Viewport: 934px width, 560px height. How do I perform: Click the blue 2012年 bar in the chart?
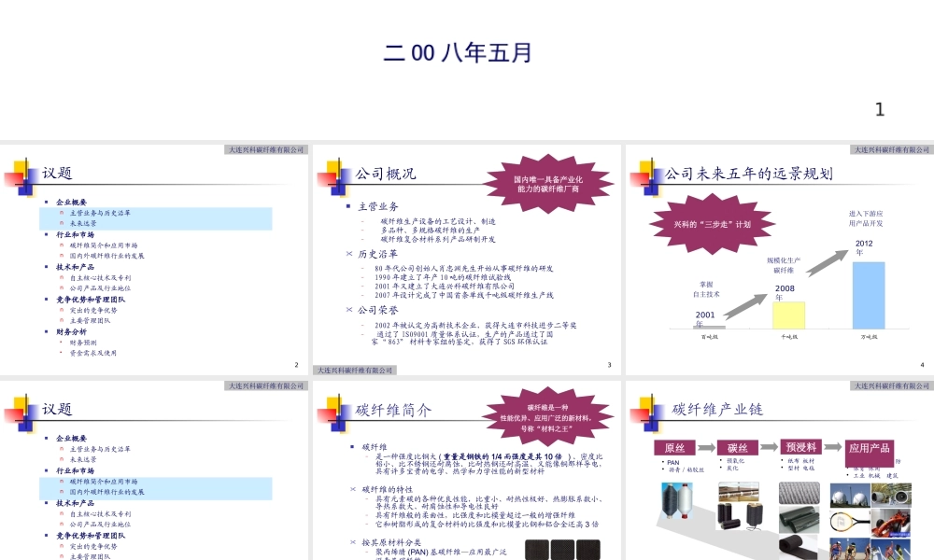pos(869,295)
